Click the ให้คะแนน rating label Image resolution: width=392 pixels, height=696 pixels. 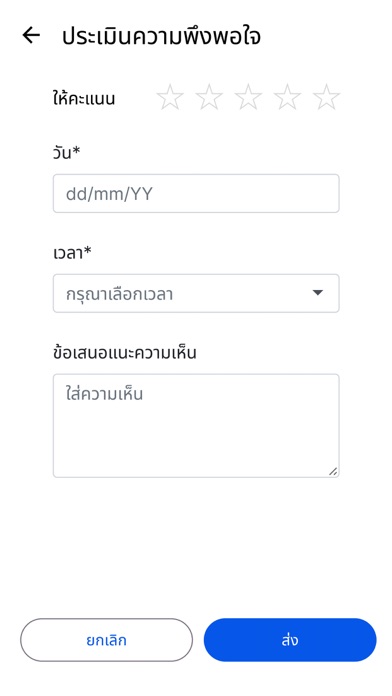pyautogui.click(x=84, y=98)
